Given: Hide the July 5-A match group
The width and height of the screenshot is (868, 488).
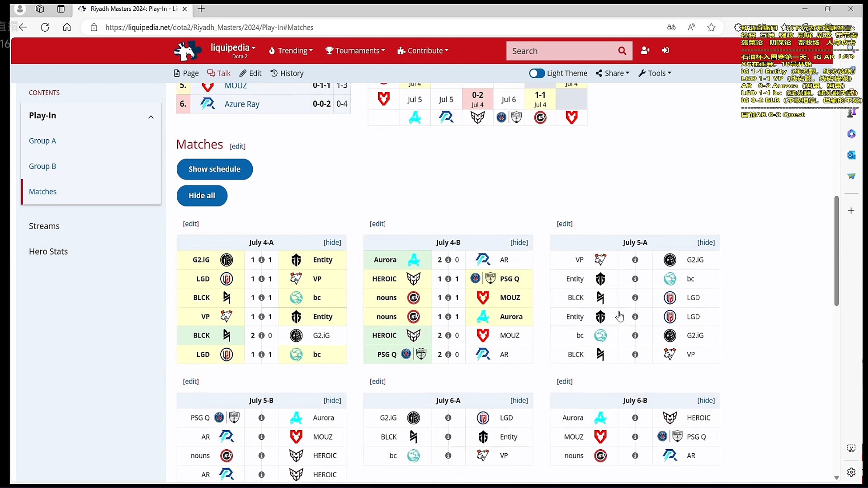Looking at the screenshot, I should coord(706,243).
